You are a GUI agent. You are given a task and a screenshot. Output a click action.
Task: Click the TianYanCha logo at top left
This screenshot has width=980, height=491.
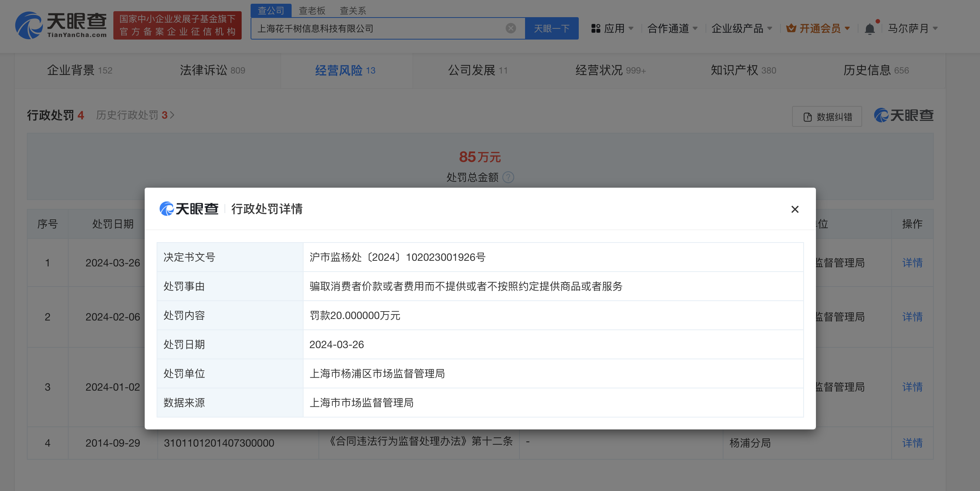[61, 25]
